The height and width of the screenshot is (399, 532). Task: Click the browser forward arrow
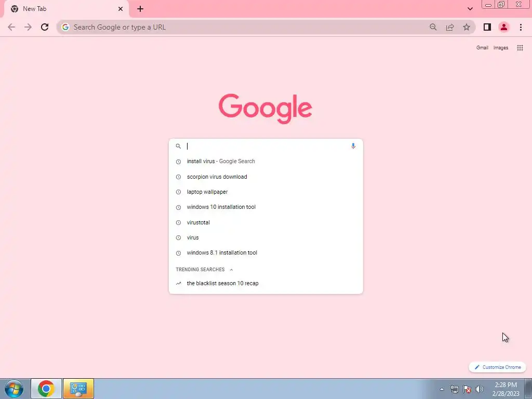(28, 27)
